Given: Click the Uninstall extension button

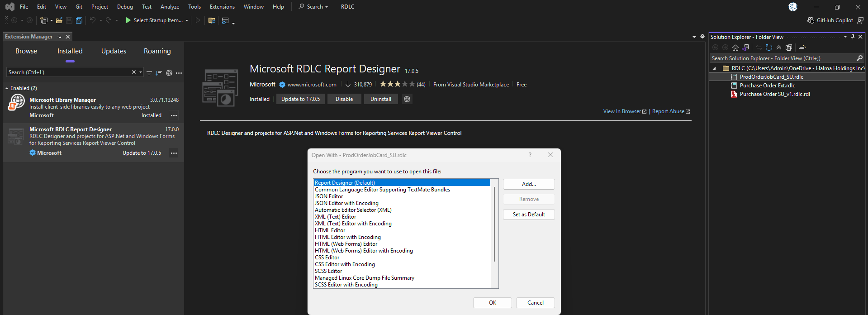Looking at the screenshot, I should pos(381,99).
